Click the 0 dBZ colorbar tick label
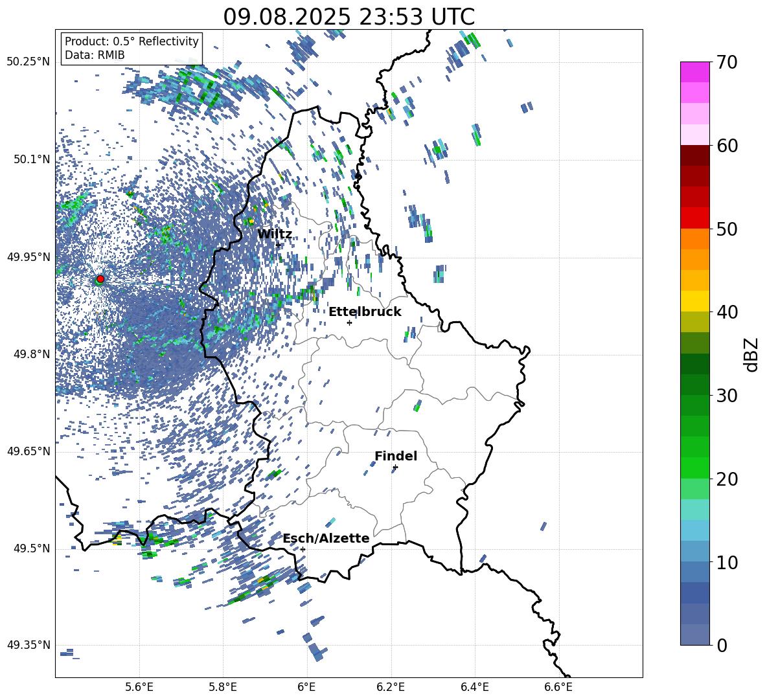The image size is (767, 700). tap(722, 645)
